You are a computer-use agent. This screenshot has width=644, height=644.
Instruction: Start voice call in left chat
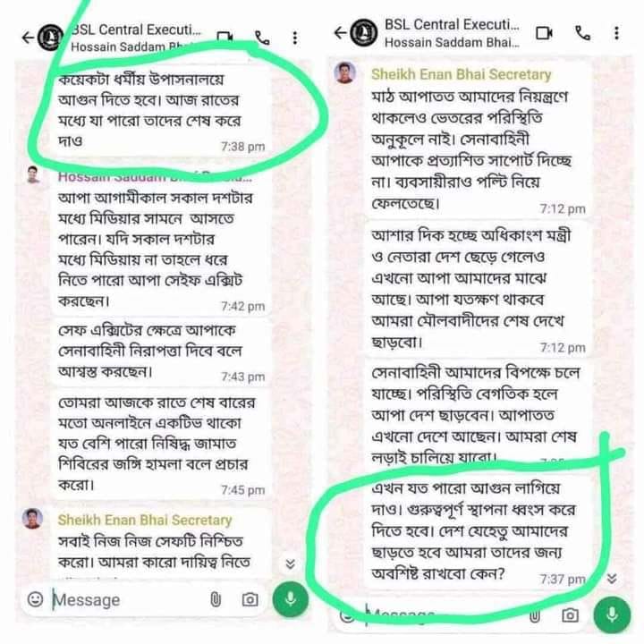pos(262,38)
